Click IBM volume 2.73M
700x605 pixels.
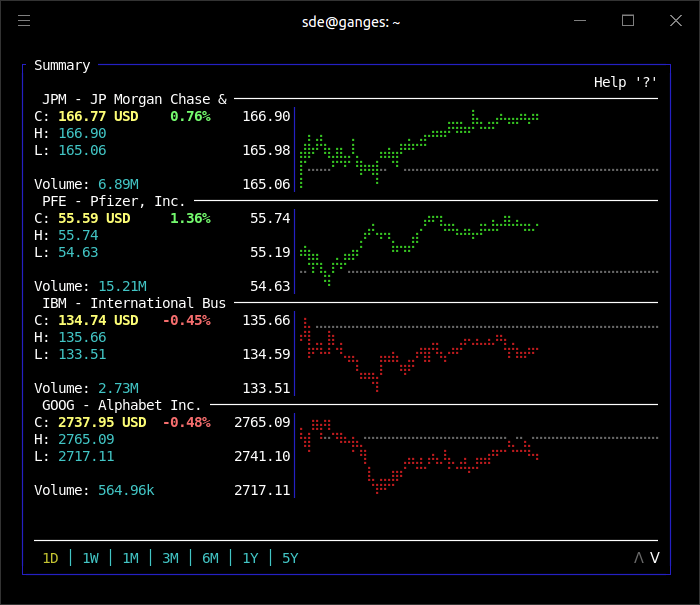[118, 388]
